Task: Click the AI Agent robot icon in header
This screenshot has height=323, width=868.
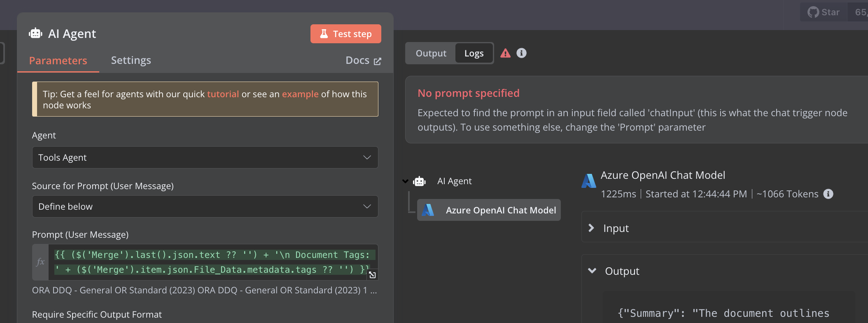Action: [35, 33]
